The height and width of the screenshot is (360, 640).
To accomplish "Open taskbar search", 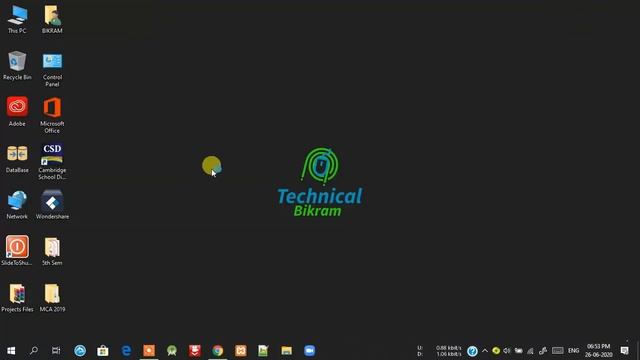I will (34, 351).
